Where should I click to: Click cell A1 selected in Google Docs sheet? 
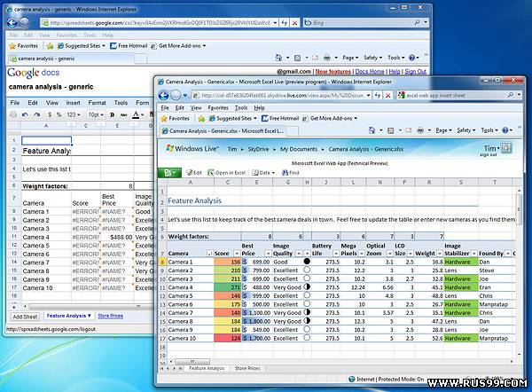point(46,140)
